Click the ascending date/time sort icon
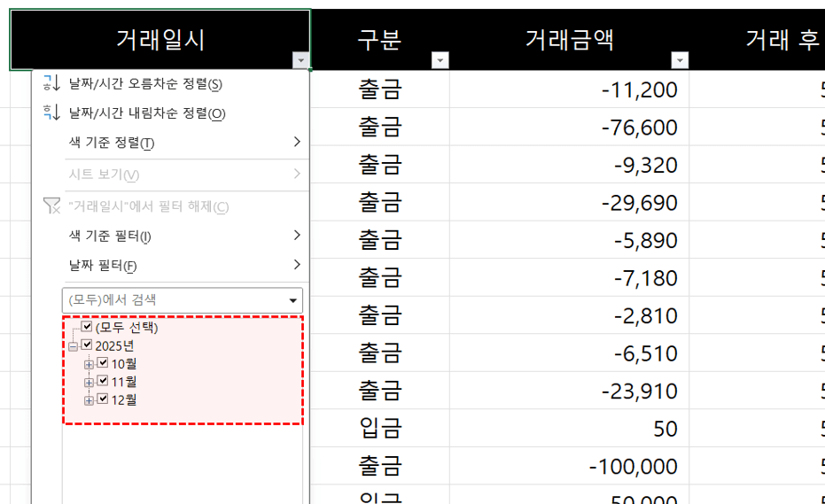The image size is (825, 504). pos(51,84)
